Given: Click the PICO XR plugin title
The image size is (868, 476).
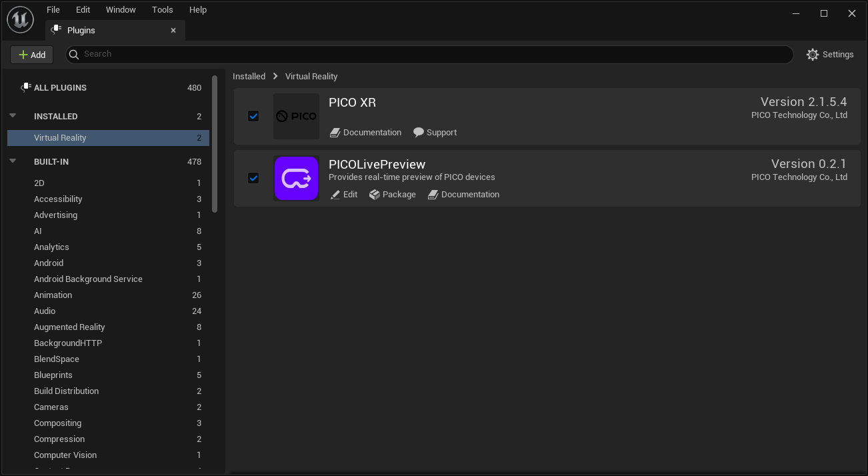Looking at the screenshot, I should (353, 103).
